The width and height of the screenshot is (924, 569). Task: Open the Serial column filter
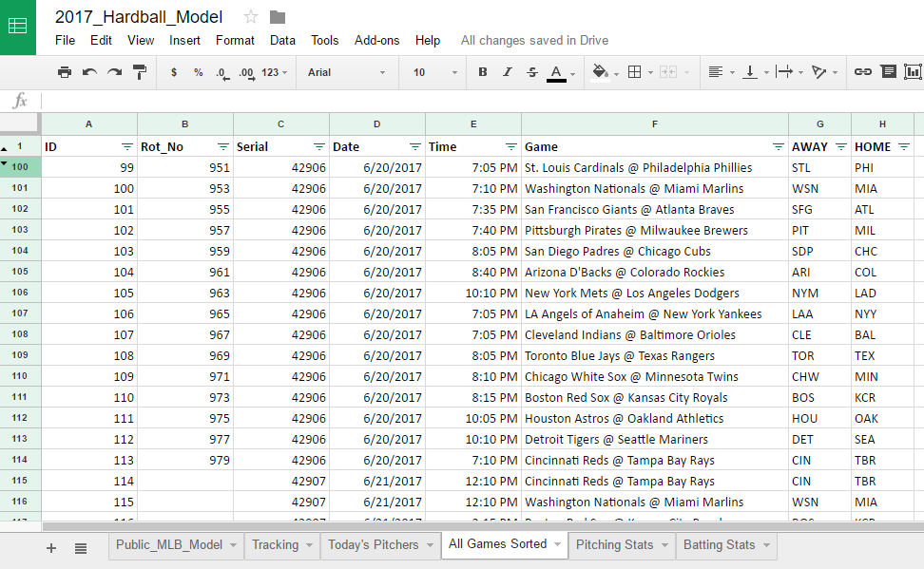click(x=318, y=146)
